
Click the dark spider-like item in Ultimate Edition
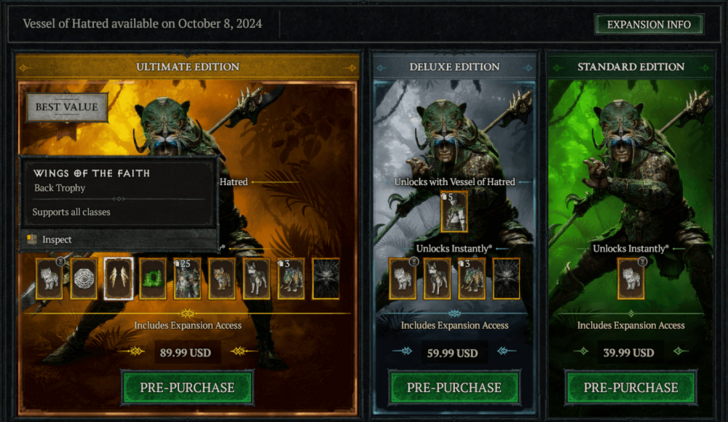(325, 279)
